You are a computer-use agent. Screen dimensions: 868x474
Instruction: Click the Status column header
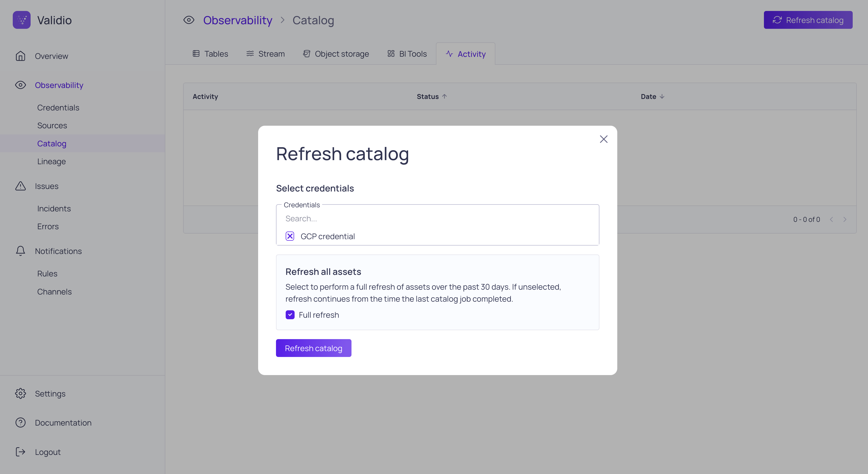[427, 96]
